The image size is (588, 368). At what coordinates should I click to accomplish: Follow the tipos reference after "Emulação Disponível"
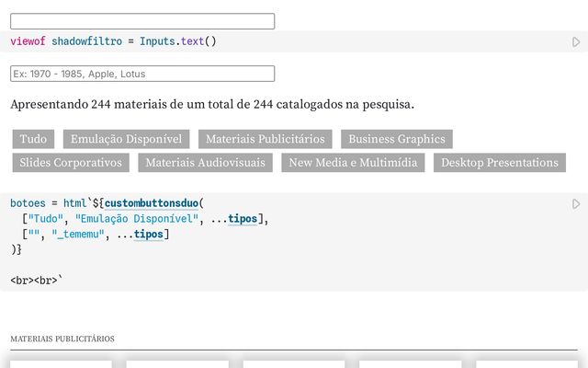tap(243, 219)
